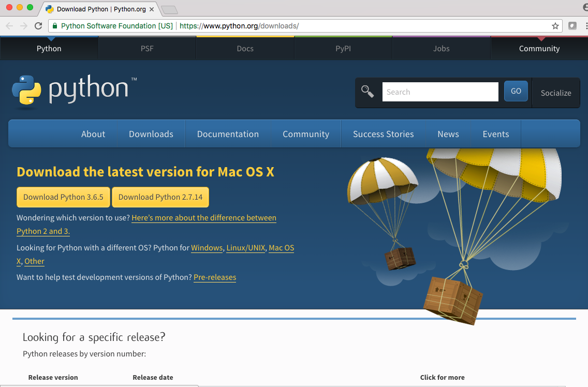Image resolution: width=588 pixels, height=387 pixels.
Task: Click the browser back arrow
Action: tap(9, 26)
